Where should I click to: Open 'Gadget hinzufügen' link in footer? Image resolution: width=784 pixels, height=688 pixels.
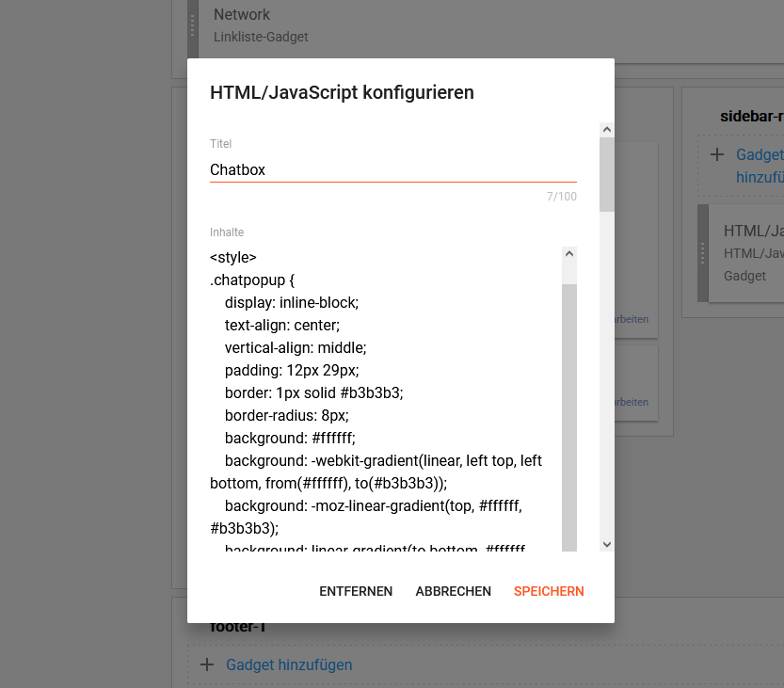(289, 664)
